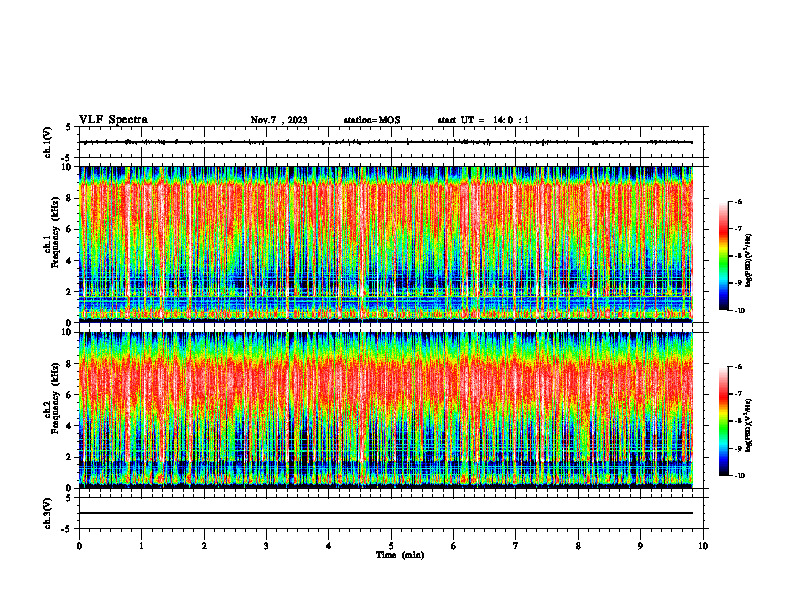Viewport: 792px width, 612px height.
Task: Click the ch.1 top waveform trace panel
Action: [390, 142]
